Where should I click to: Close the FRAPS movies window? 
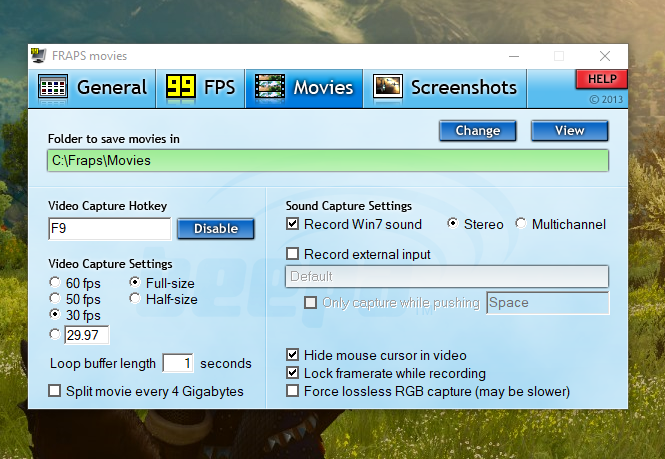coord(605,56)
